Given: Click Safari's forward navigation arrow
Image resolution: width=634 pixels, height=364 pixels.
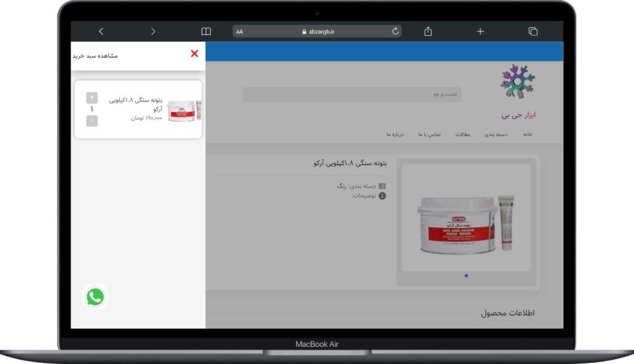Looking at the screenshot, I should (153, 32).
